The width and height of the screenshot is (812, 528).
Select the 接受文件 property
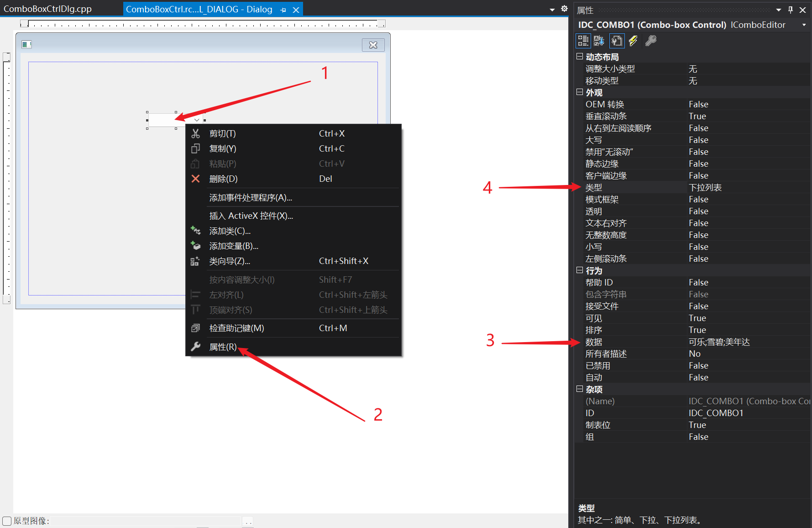[692, 306]
